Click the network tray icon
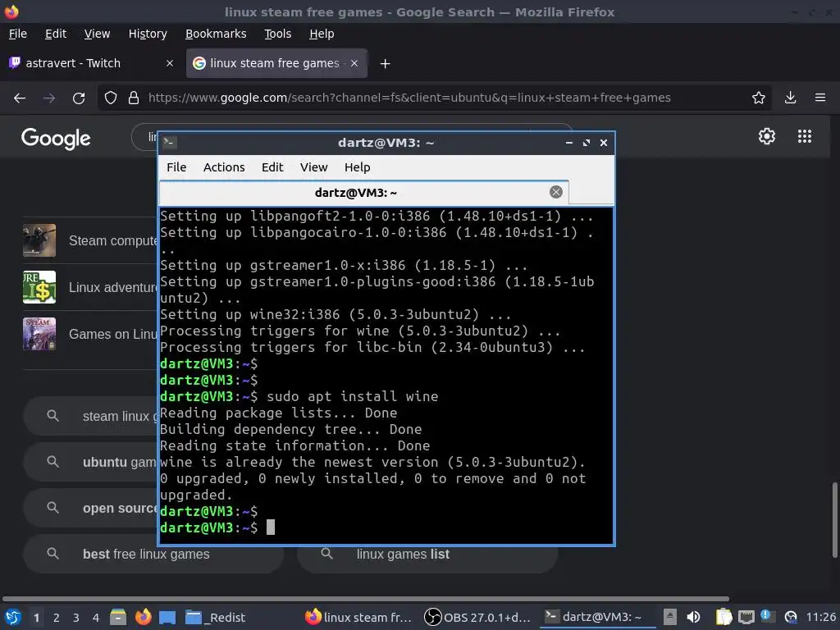The width and height of the screenshot is (840, 630). tap(746, 617)
